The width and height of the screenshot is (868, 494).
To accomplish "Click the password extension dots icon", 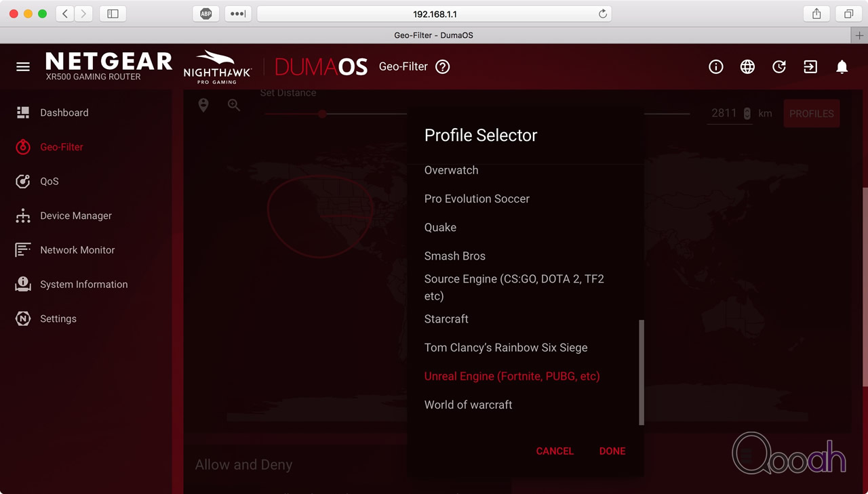I will pyautogui.click(x=238, y=14).
